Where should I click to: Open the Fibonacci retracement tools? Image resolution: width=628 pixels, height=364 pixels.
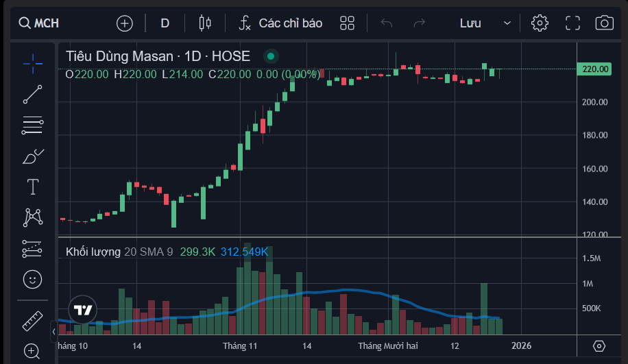tap(32, 125)
